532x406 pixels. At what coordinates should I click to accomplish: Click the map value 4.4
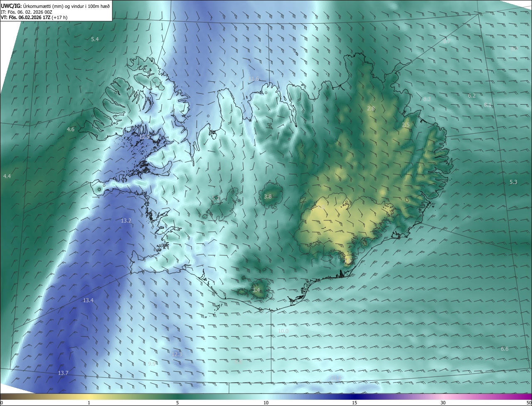(x=7, y=176)
